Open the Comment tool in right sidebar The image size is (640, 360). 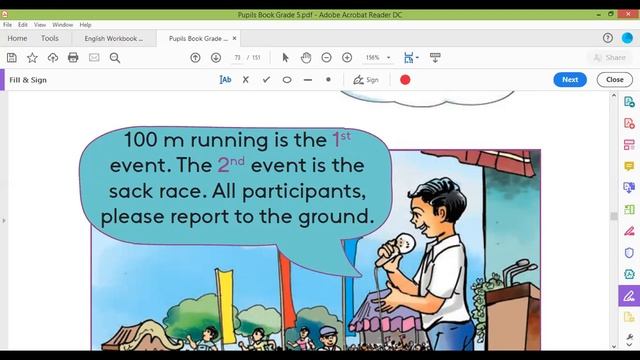[x=629, y=166]
